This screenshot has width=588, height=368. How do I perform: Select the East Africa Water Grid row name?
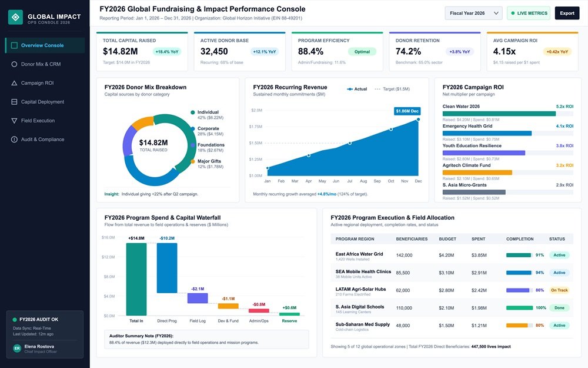[x=359, y=254]
